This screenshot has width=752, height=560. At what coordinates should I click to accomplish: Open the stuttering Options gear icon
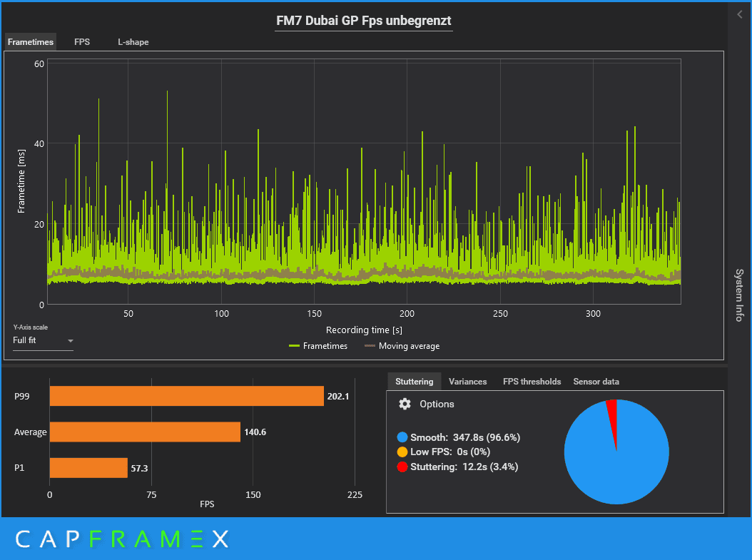pyautogui.click(x=405, y=404)
